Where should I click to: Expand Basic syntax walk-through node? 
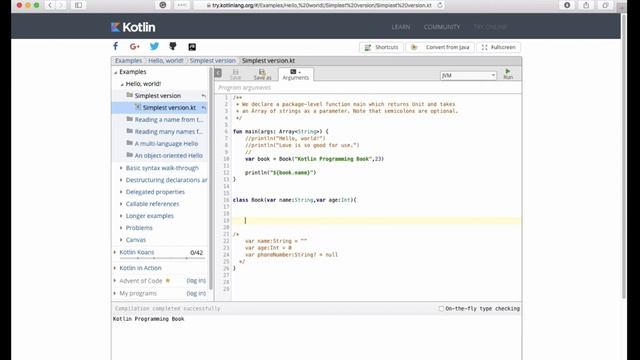(x=121, y=168)
